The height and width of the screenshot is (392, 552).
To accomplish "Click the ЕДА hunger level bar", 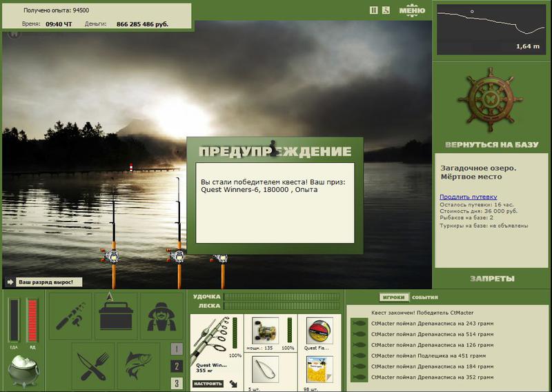I will pos(14,320).
